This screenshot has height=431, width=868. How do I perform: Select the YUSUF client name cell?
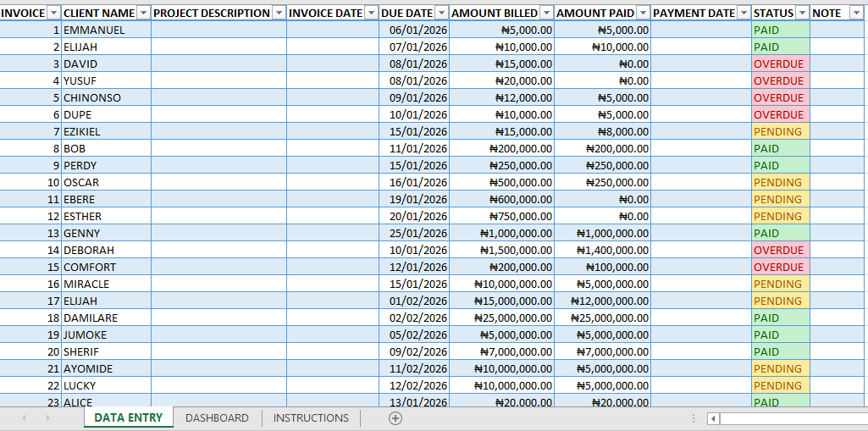pyautogui.click(x=106, y=80)
